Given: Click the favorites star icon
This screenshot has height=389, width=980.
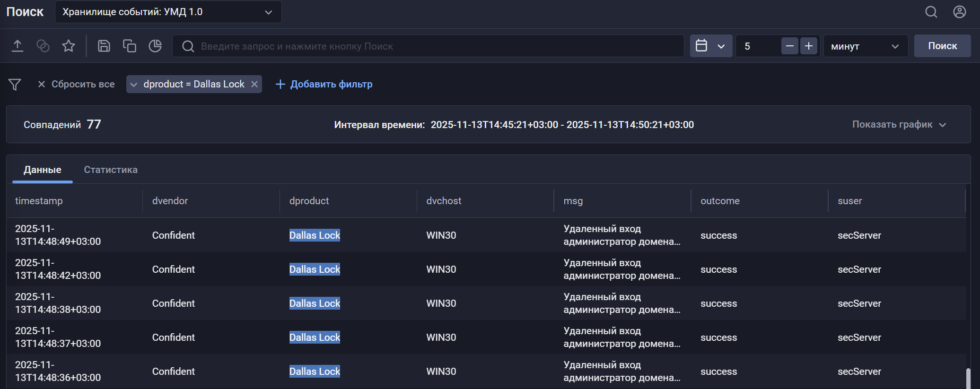Looking at the screenshot, I should (x=69, y=46).
